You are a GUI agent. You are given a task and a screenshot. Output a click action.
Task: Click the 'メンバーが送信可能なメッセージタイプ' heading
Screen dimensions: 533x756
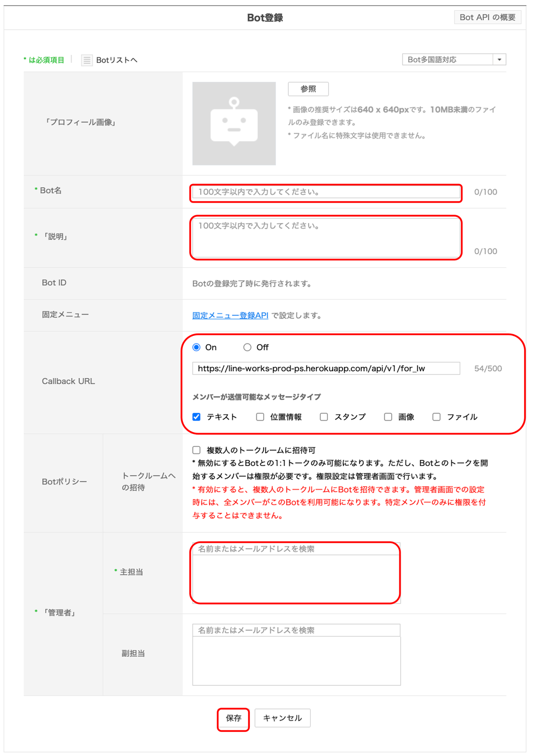tap(257, 397)
